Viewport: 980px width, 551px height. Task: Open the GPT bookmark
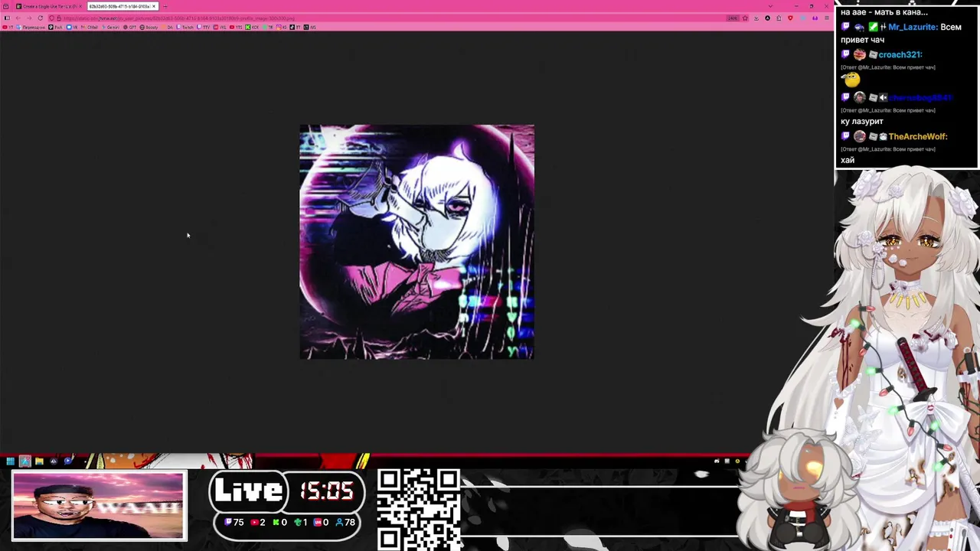point(130,28)
